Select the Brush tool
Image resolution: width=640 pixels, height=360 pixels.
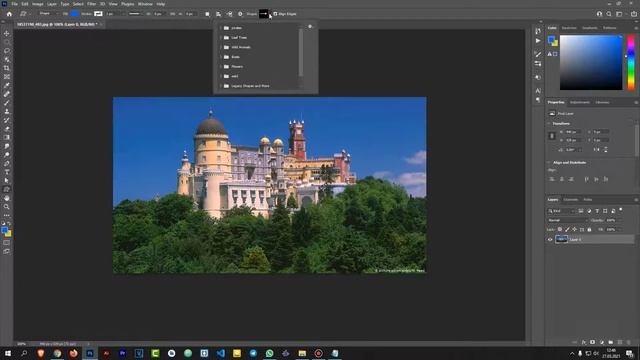click(x=7, y=102)
